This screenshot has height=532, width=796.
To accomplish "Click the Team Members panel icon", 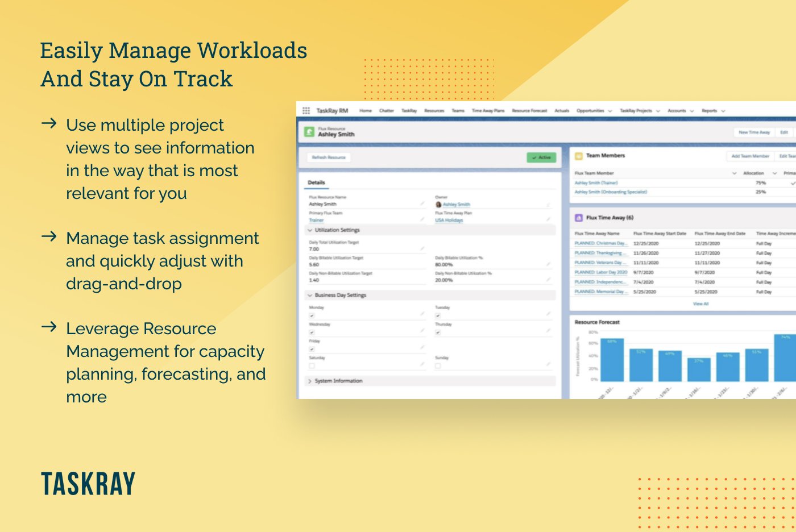I will pyautogui.click(x=578, y=155).
